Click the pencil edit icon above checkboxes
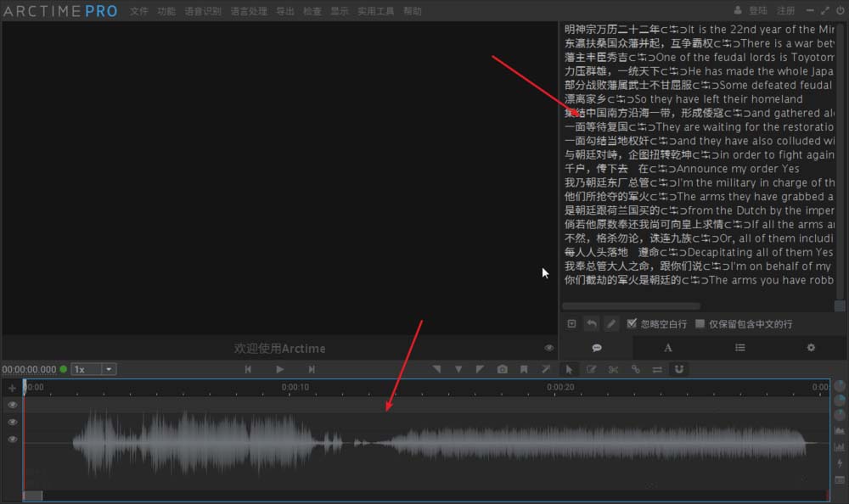 tap(610, 323)
